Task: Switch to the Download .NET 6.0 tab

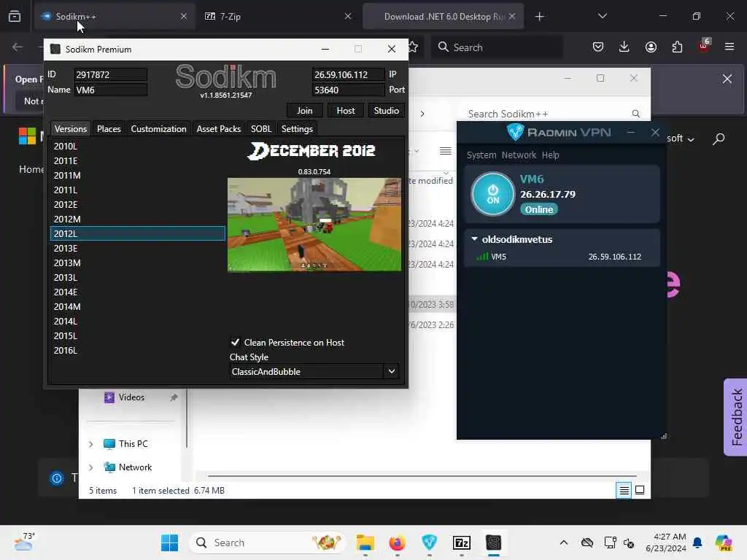Action: pyautogui.click(x=443, y=16)
